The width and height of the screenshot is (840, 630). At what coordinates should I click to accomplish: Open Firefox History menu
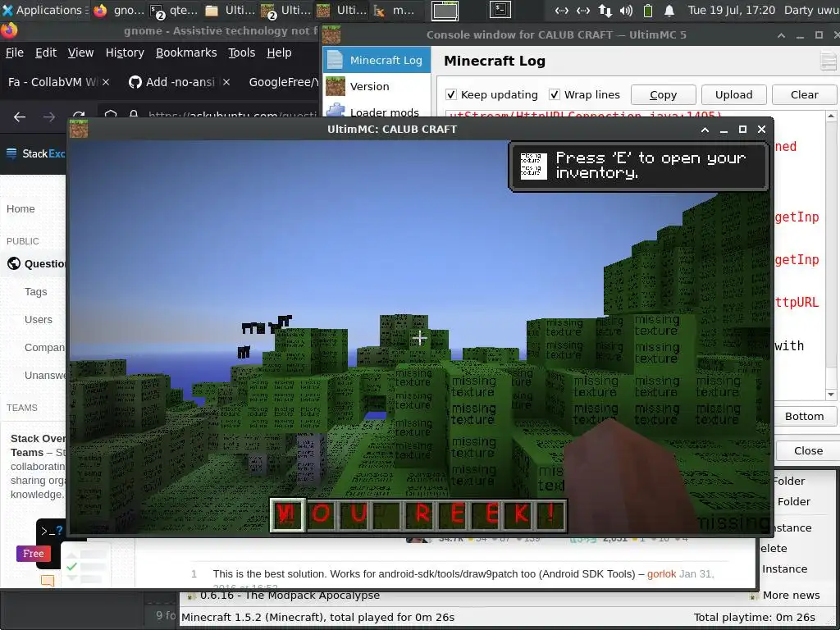pos(125,52)
